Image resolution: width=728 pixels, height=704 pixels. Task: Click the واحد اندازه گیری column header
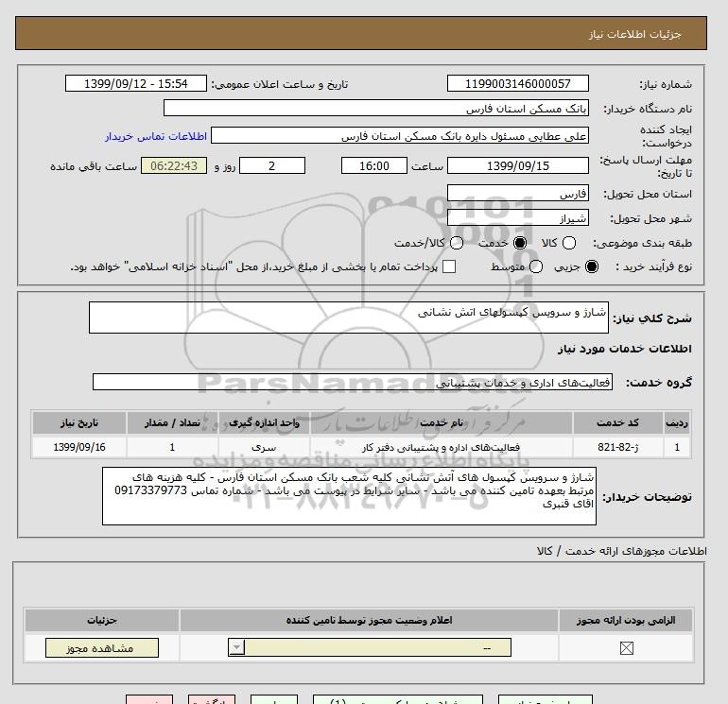[264, 422]
